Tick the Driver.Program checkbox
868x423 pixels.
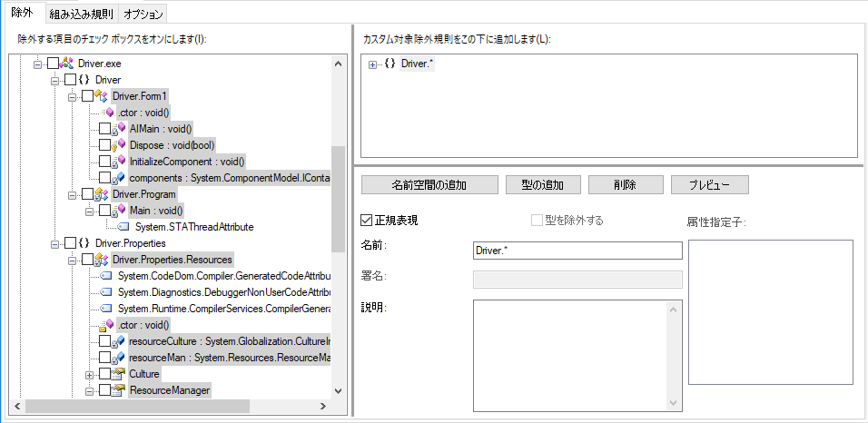(x=87, y=194)
